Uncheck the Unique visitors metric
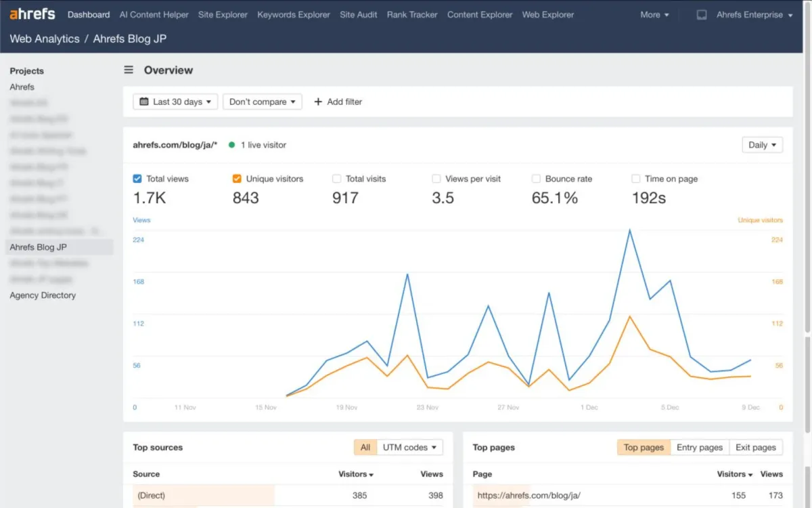 237,178
